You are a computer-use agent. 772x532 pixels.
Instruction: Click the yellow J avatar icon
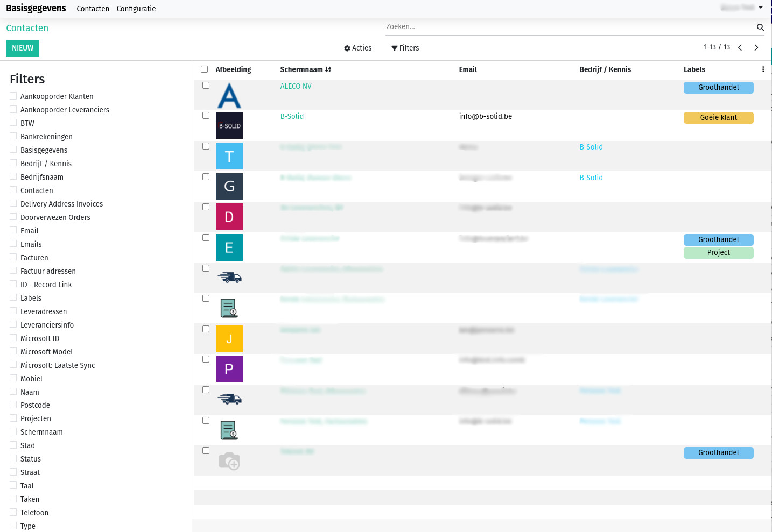229,339
